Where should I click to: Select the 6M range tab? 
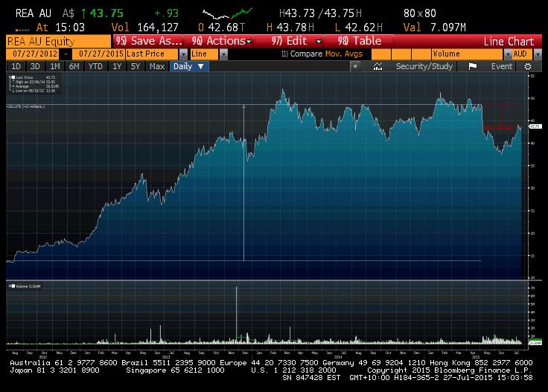pyautogui.click(x=74, y=66)
